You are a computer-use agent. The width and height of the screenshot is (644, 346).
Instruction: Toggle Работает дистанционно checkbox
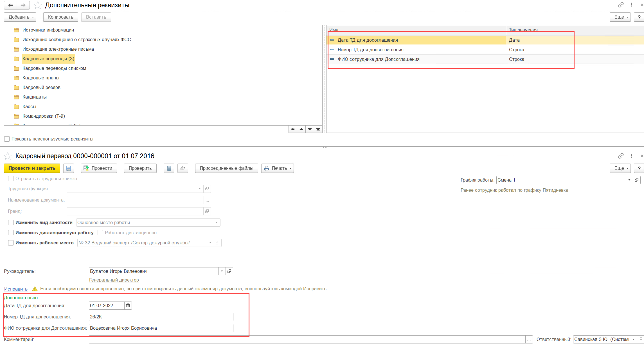pyautogui.click(x=100, y=233)
